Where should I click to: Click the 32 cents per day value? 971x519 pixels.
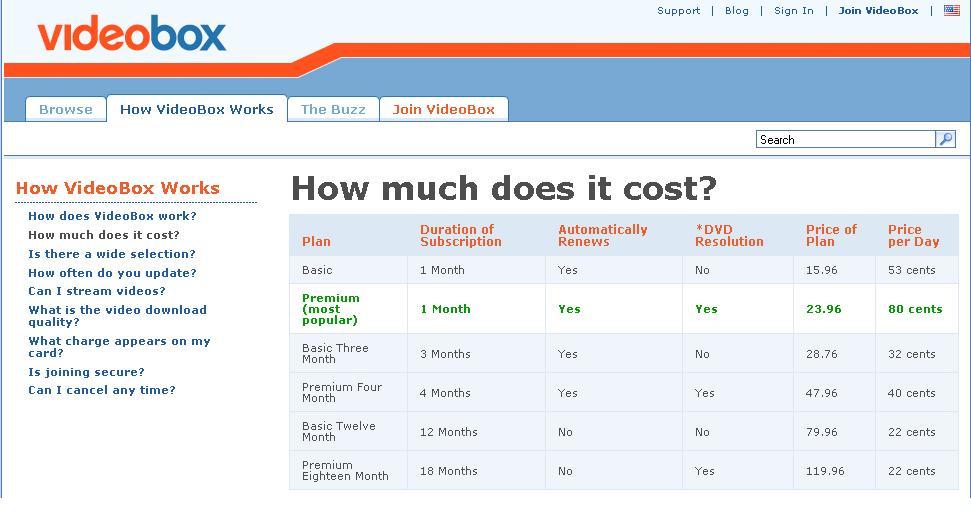(912, 354)
